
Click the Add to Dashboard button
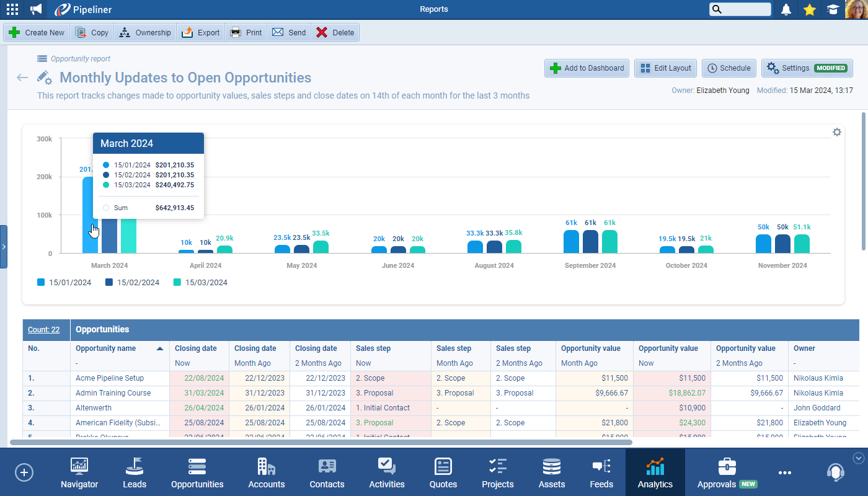coord(587,68)
